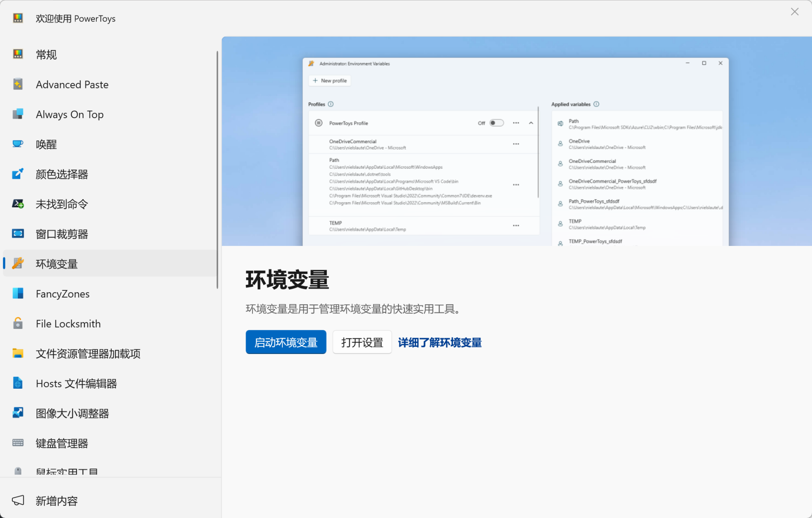Select 键盘管理器 (Keyboard Manager)
The width and height of the screenshot is (812, 518).
[62, 443]
